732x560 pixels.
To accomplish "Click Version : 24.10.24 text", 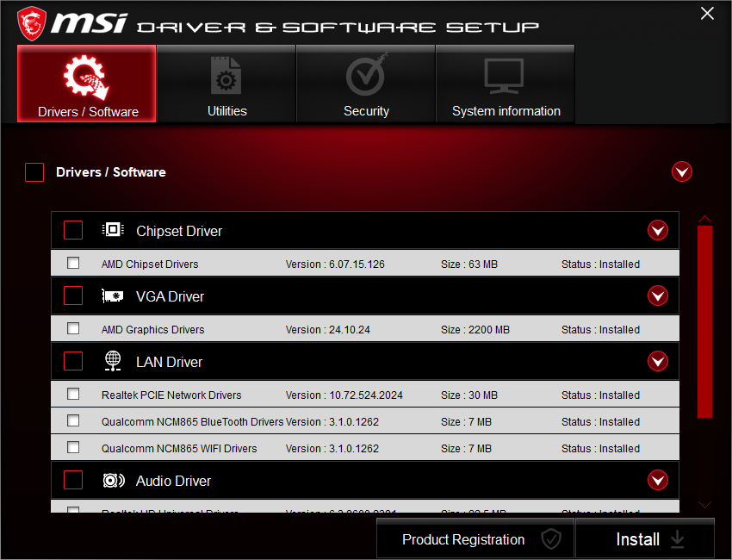I will coord(328,330).
